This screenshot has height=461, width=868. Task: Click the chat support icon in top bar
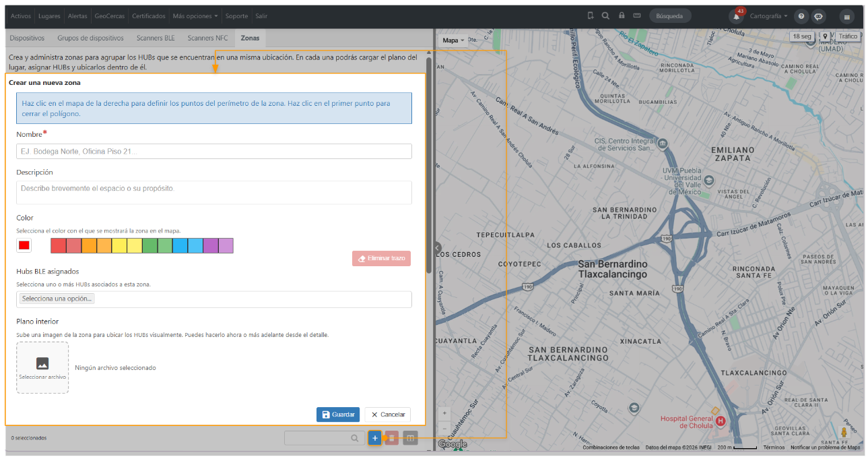tap(819, 16)
